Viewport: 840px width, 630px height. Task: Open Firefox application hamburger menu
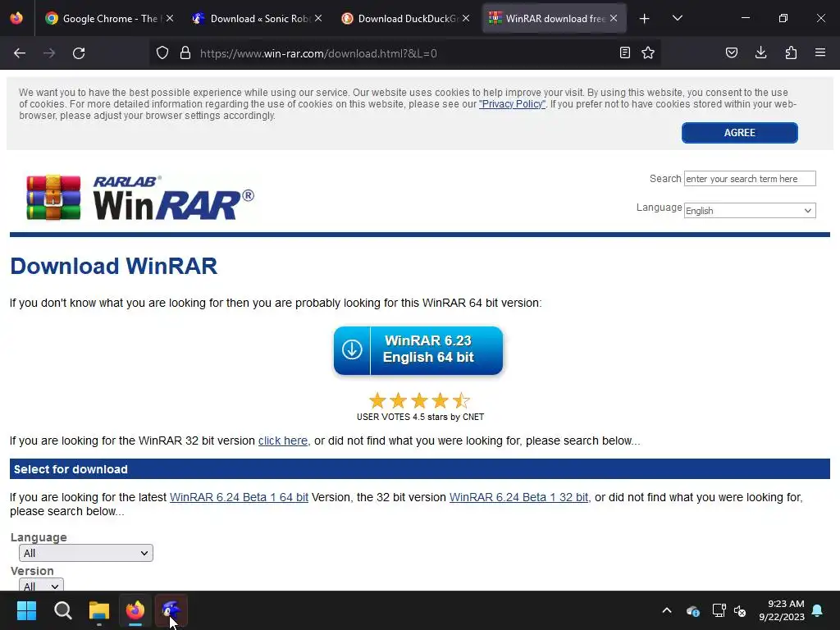(x=820, y=52)
